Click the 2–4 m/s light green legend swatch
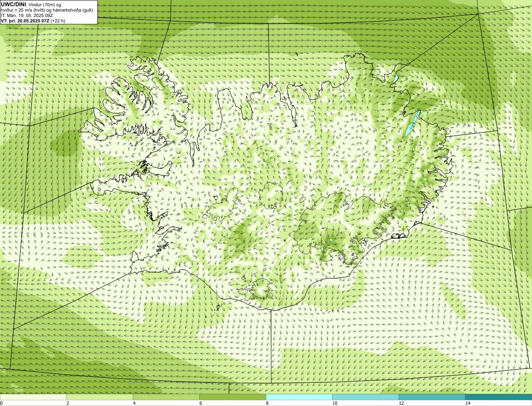Viewport: 532px width, 406px height. click(x=100, y=397)
